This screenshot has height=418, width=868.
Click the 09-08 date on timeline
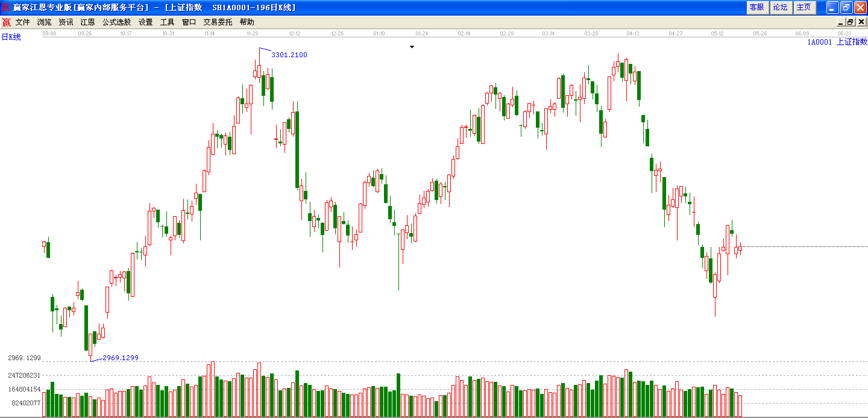[49, 34]
